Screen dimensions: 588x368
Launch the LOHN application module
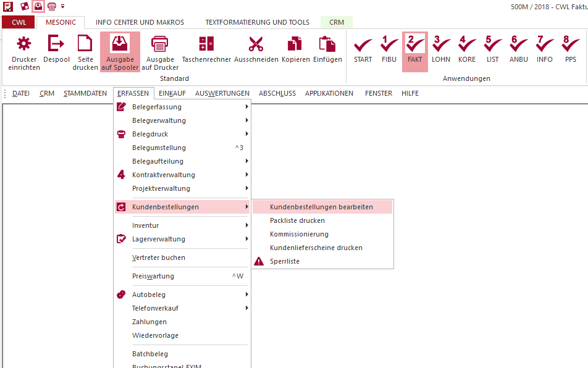(x=441, y=46)
